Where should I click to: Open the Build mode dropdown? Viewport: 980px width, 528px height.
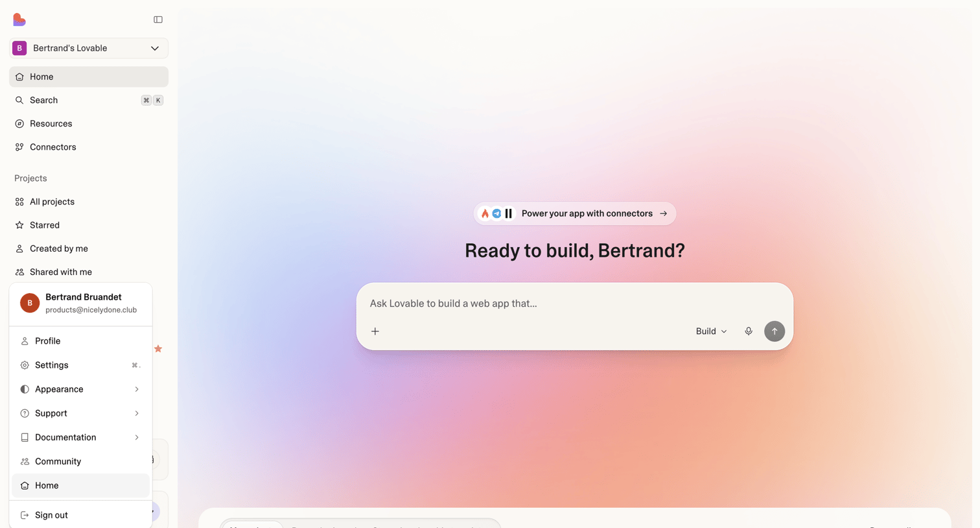click(x=711, y=331)
